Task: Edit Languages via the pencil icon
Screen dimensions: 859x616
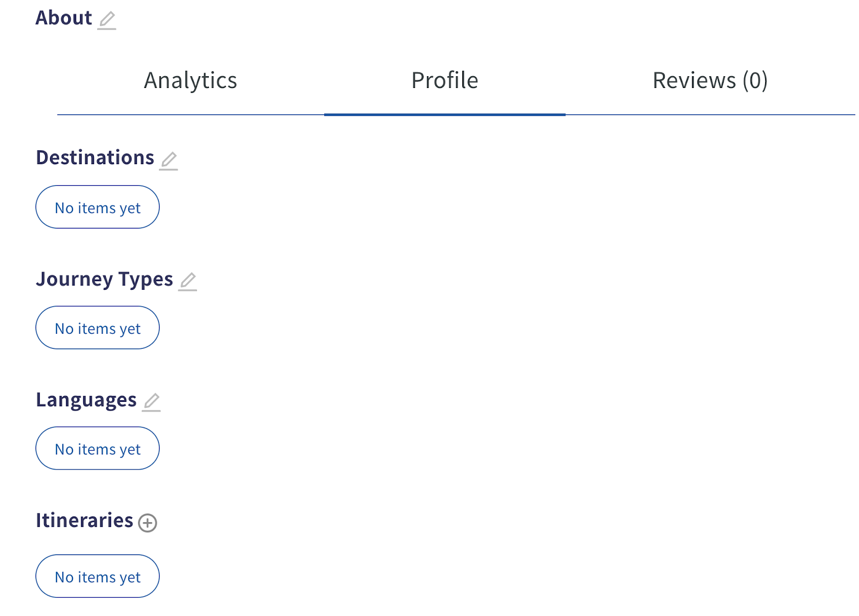Action: click(x=151, y=401)
